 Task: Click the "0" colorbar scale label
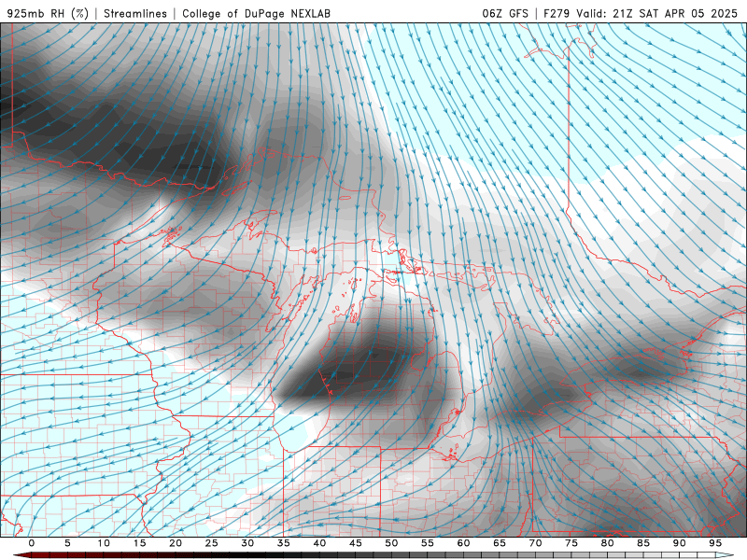[x=32, y=543]
